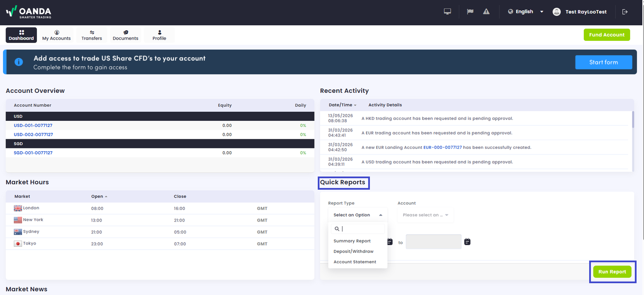Screen dimensions: 644x295
Task: Click the report type search field
Action: (x=358, y=228)
